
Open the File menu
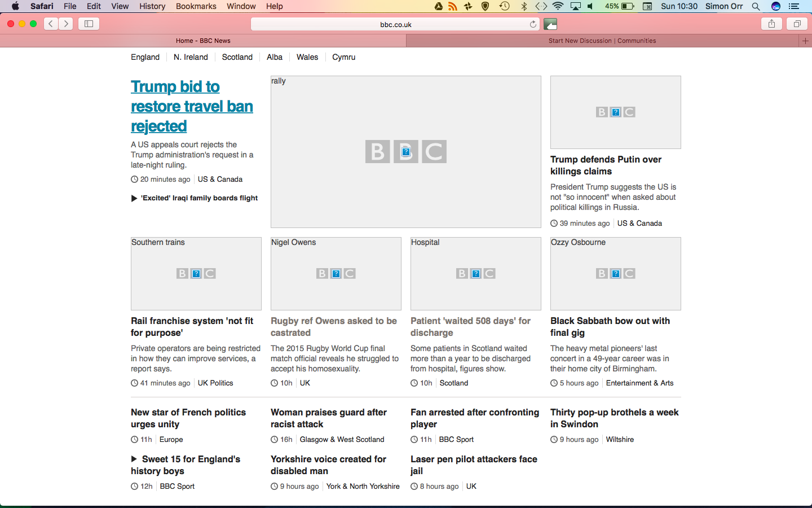tap(70, 6)
